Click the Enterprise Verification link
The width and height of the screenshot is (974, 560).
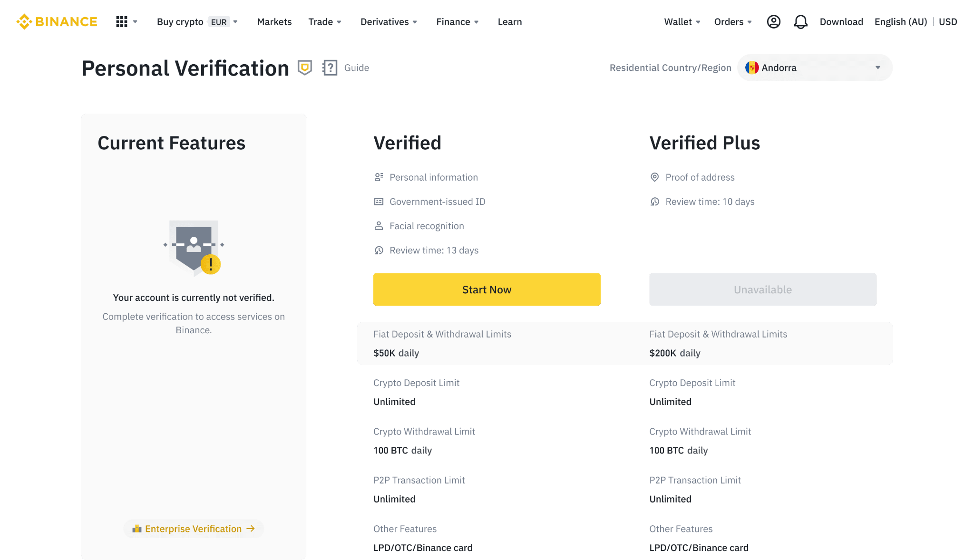194,529
